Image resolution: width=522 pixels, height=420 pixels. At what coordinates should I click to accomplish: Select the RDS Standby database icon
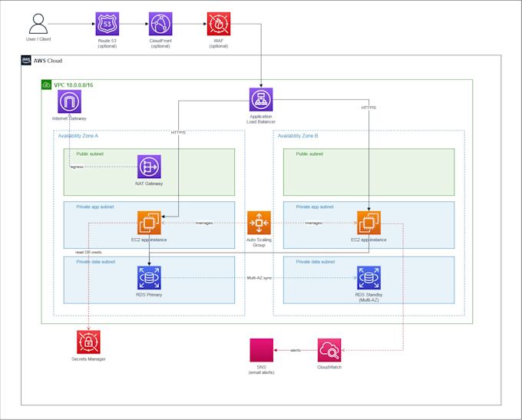[x=369, y=278]
